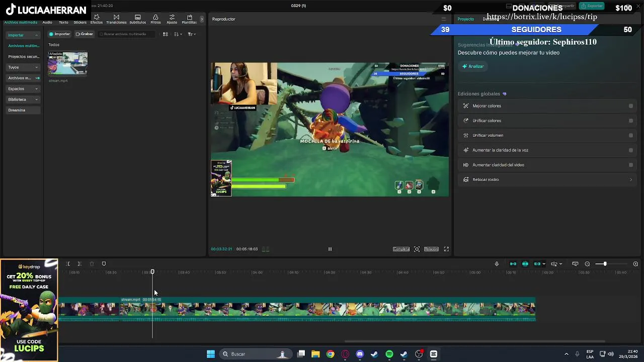Click the timeline zoom slider handle
Viewport: 644px width, 362px height.
(605, 264)
